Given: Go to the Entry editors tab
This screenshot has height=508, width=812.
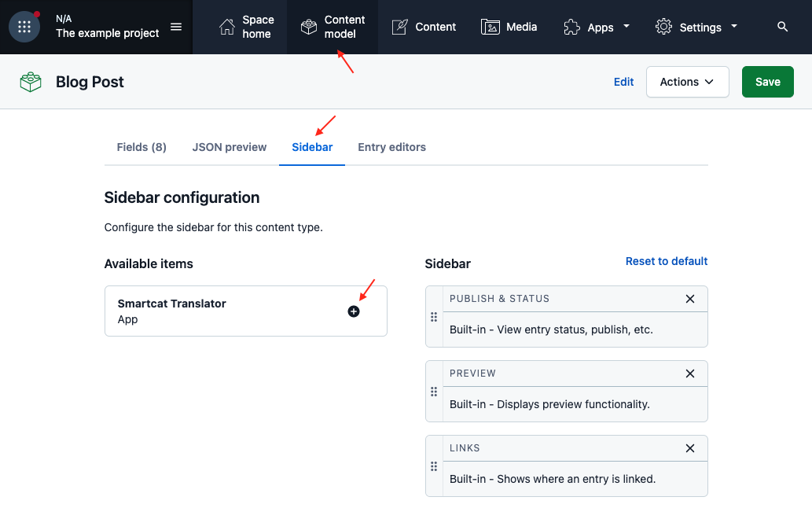Looking at the screenshot, I should point(392,147).
